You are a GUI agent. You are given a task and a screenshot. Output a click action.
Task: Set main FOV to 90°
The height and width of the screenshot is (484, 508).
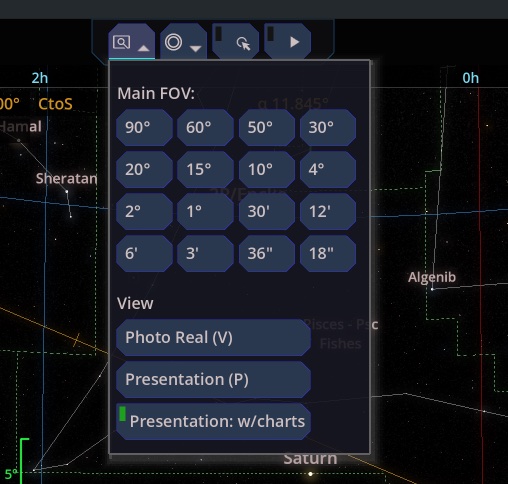pos(144,127)
